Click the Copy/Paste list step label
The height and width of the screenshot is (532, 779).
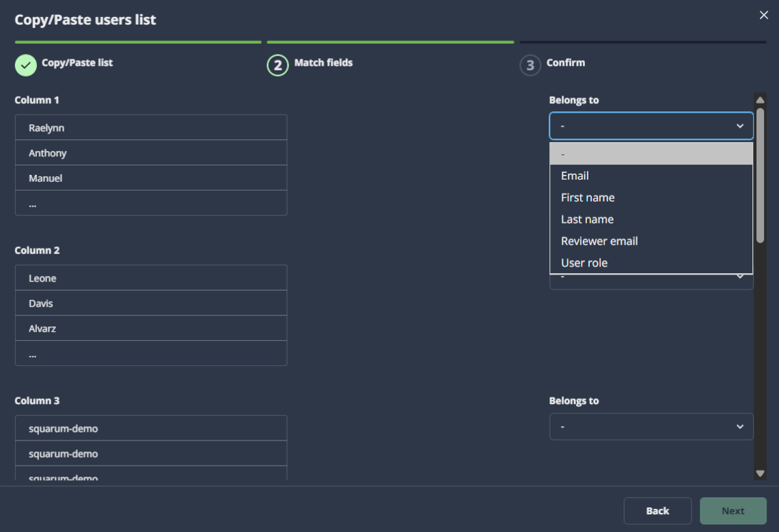(x=77, y=63)
